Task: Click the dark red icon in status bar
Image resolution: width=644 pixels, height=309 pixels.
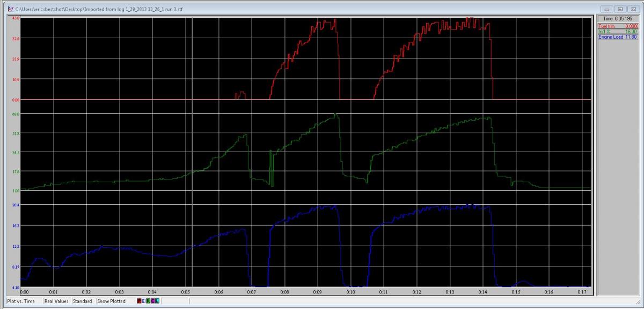Action: (140, 301)
